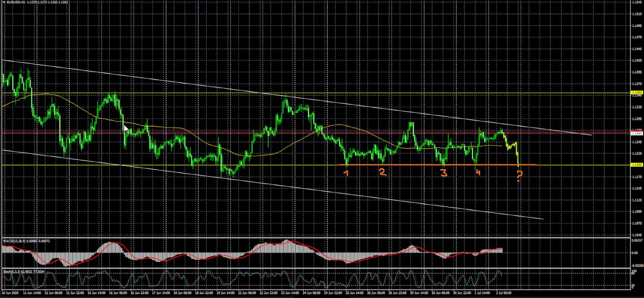Click the 10 Jun 2020 date label
Image resolution: width=644 pixels, height=298 pixels.
[10, 293]
